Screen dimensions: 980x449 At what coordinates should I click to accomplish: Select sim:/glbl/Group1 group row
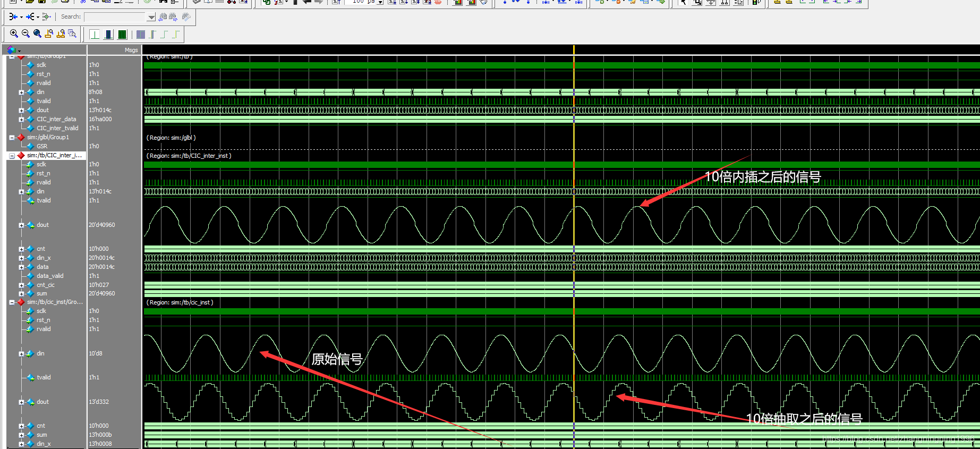point(48,137)
